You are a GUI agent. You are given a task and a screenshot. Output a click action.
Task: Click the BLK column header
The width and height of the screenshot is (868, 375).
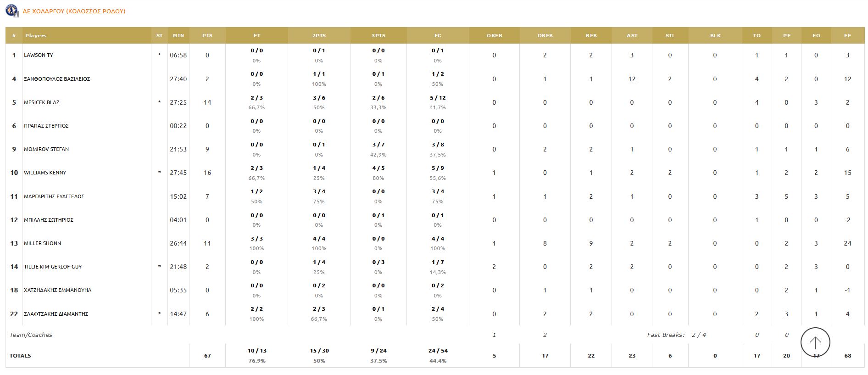[715, 35]
